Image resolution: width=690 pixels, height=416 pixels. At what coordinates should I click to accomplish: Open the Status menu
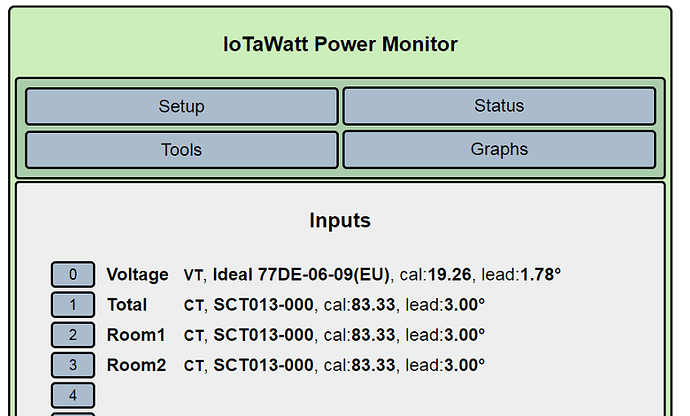coord(499,106)
